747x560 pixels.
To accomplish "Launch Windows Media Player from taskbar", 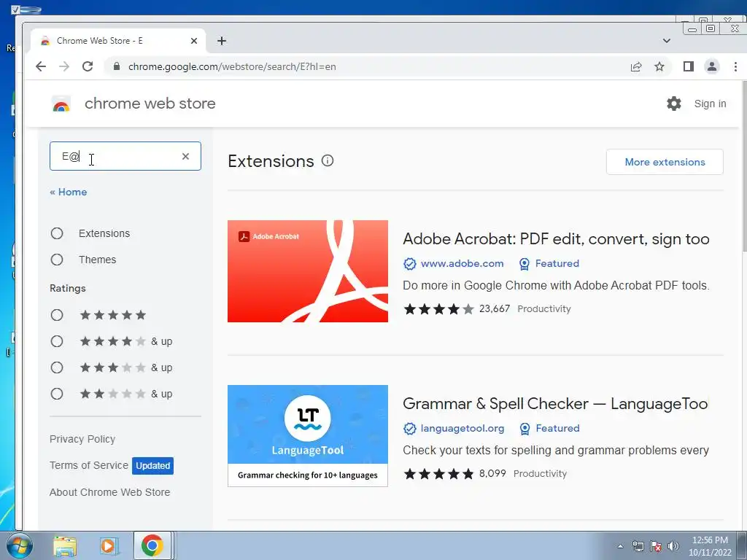I will pyautogui.click(x=108, y=546).
